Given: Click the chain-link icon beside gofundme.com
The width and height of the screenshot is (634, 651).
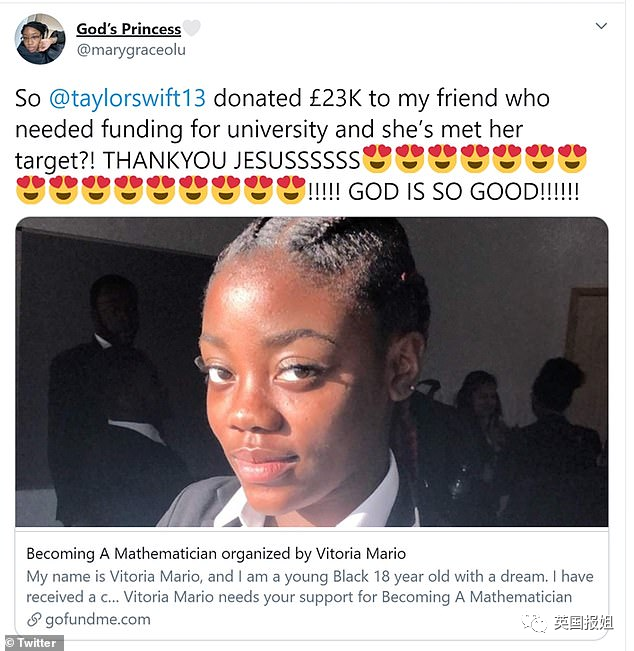Looking at the screenshot, I should pyautogui.click(x=34, y=619).
